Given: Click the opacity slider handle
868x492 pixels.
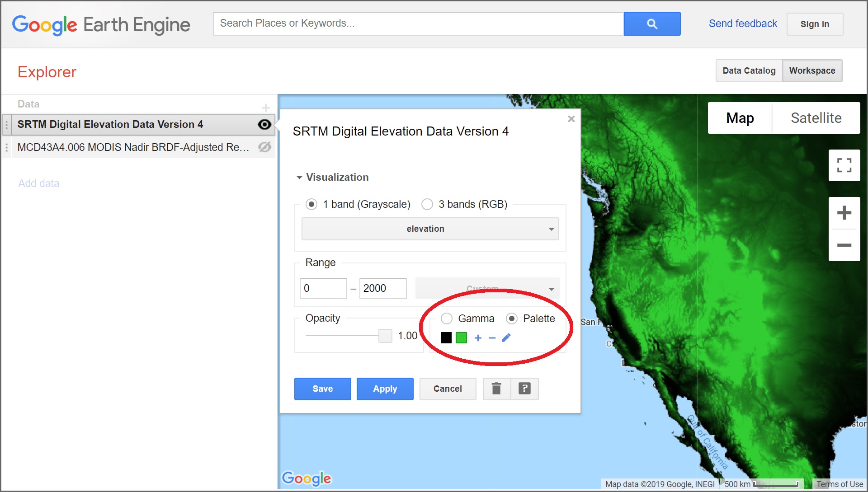Looking at the screenshot, I should (x=385, y=336).
